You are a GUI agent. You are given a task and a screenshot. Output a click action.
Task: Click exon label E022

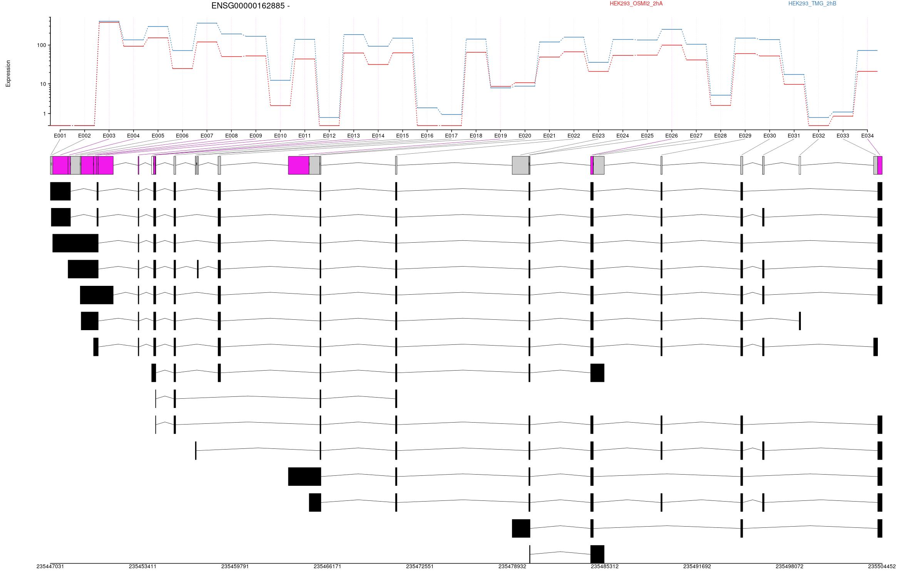click(574, 136)
